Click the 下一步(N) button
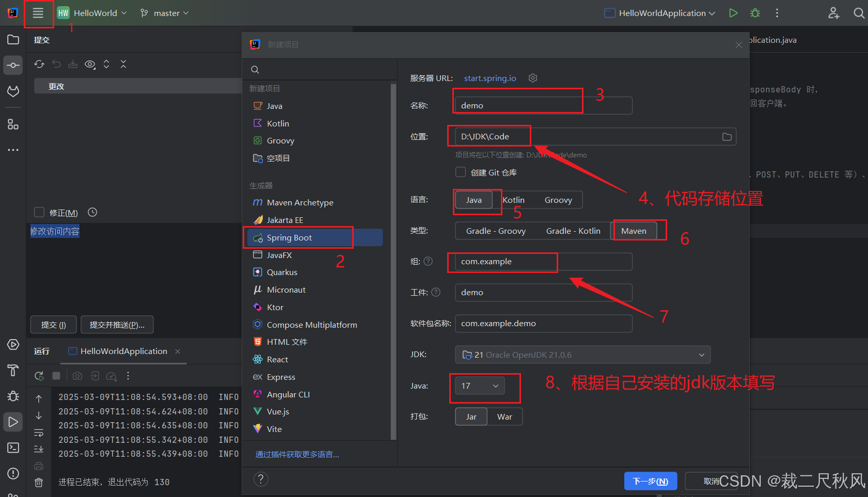This screenshot has height=497, width=868. point(651,480)
